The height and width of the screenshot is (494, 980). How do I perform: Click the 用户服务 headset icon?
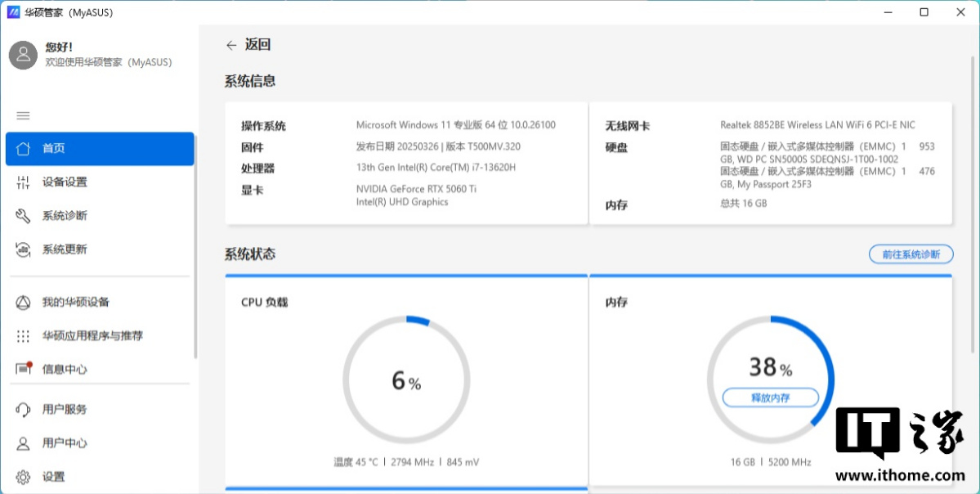click(x=23, y=410)
